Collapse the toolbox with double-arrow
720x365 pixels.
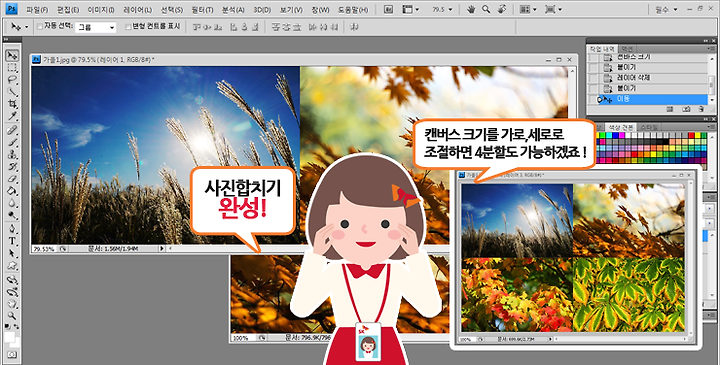[x=7, y=40]
